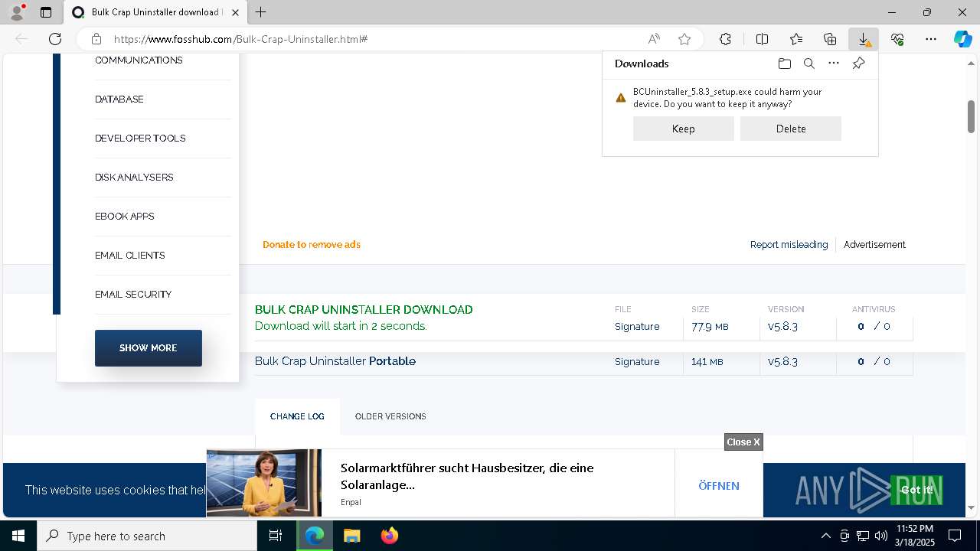This screenshot has height=551, width=980.
Task: Open the Extensions puzzle icon
Action: click(725, 39)
